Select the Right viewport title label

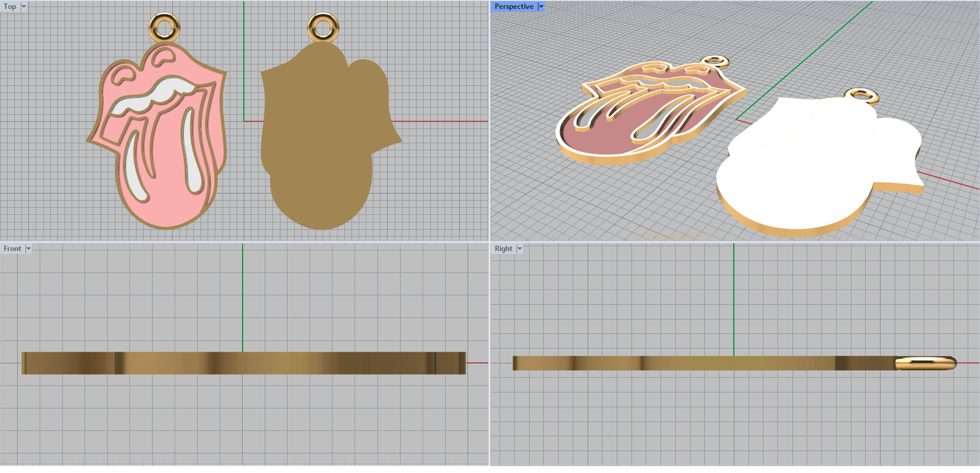click(503, 249)
